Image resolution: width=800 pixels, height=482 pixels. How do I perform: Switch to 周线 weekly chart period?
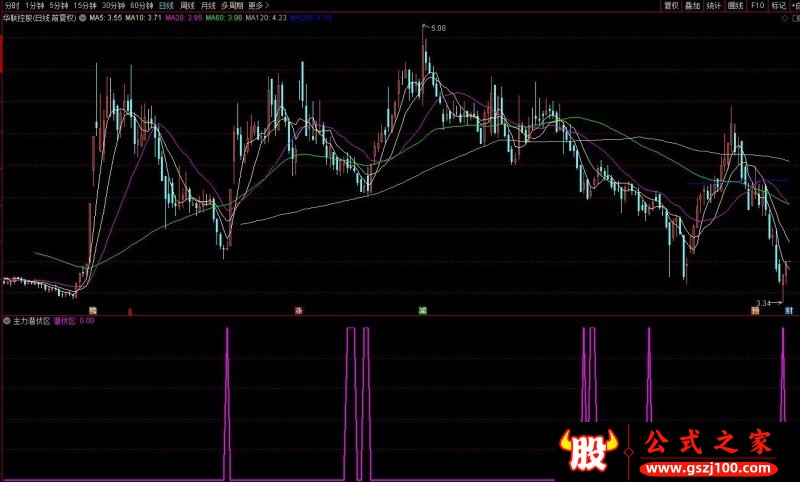187,5
